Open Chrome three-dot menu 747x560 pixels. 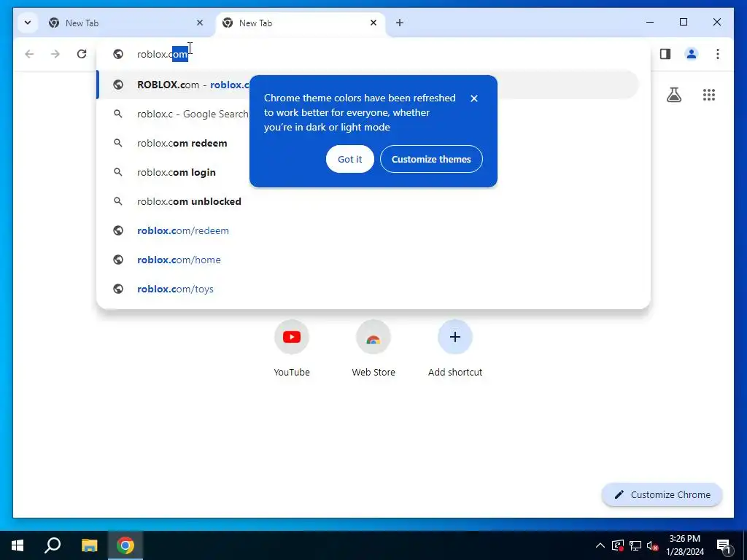coord(718,54)
